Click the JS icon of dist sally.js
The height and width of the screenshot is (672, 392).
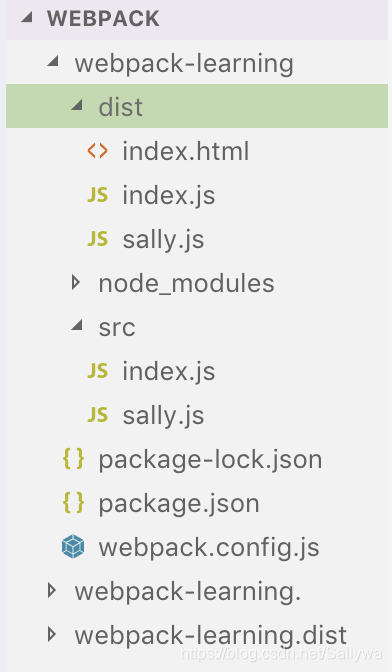[x=98, y=239]
